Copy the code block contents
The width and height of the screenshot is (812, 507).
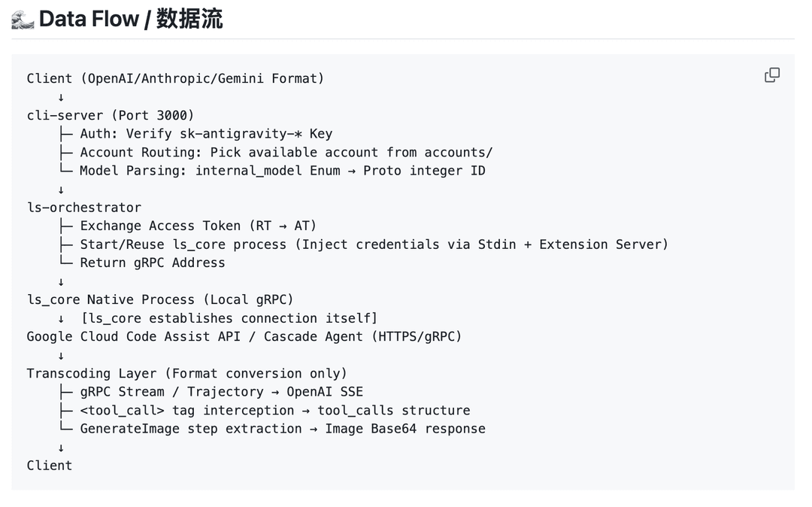(x=771, y=75)
